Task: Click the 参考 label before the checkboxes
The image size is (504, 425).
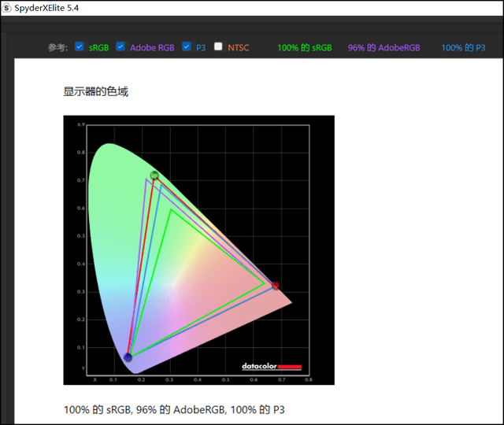Action: pos(57,48)
